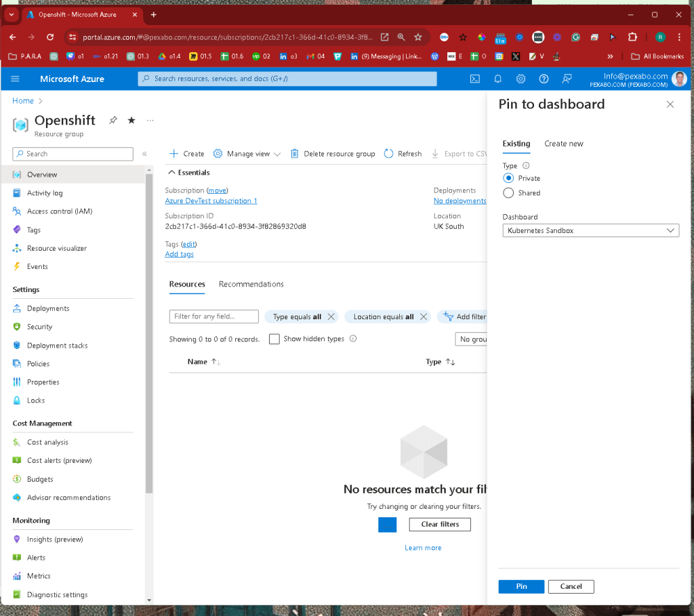Click the Show hidden types info icon
Image resolution: width=694 pixels, height=616 pixels.
[x=353, y=339]
